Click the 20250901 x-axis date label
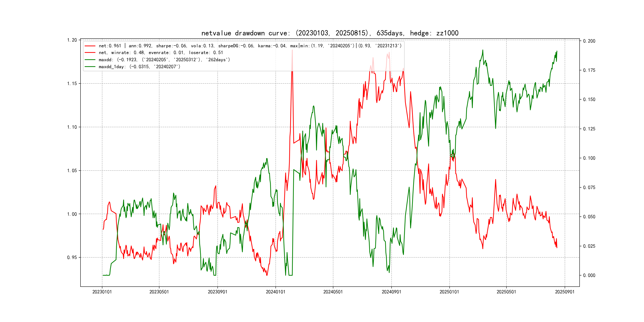644x322 pixels. coord(565,292)
